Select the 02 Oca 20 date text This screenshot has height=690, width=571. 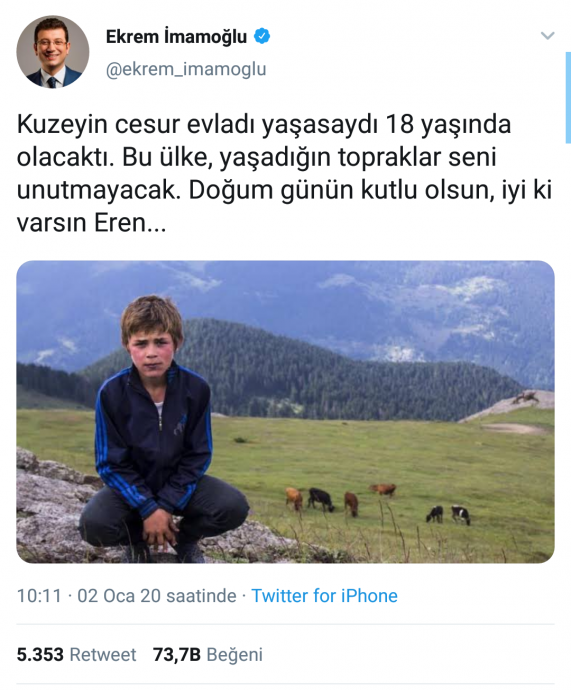point(119,596)
